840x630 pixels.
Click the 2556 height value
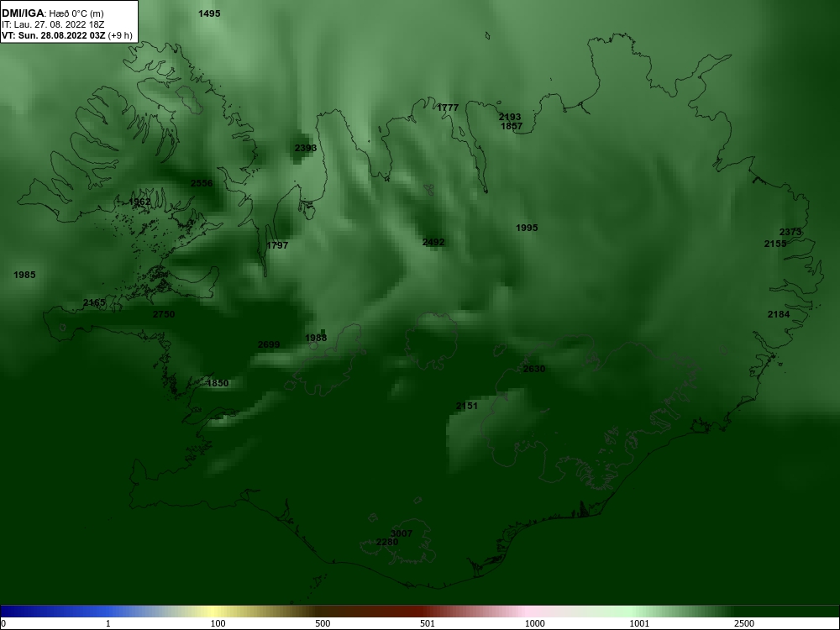pos(202,183)
